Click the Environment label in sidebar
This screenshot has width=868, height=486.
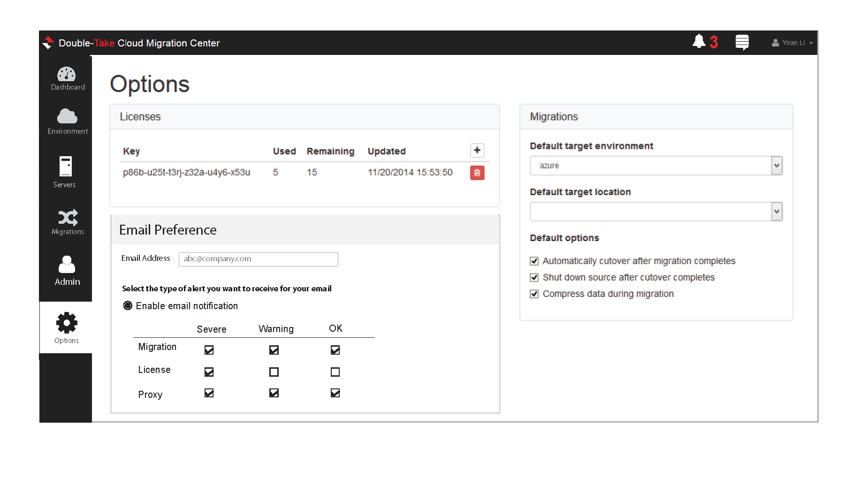[x=68, y=131]
